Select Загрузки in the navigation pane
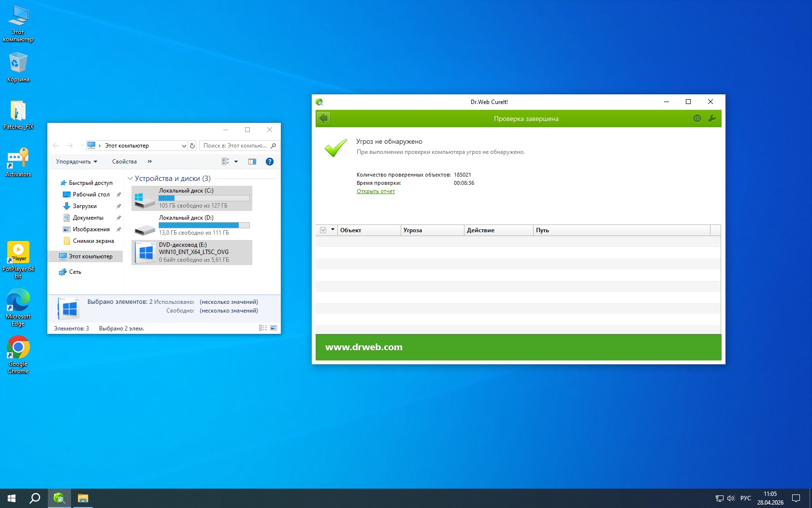This screenshot has height=508, width=812. pos(85,206)
